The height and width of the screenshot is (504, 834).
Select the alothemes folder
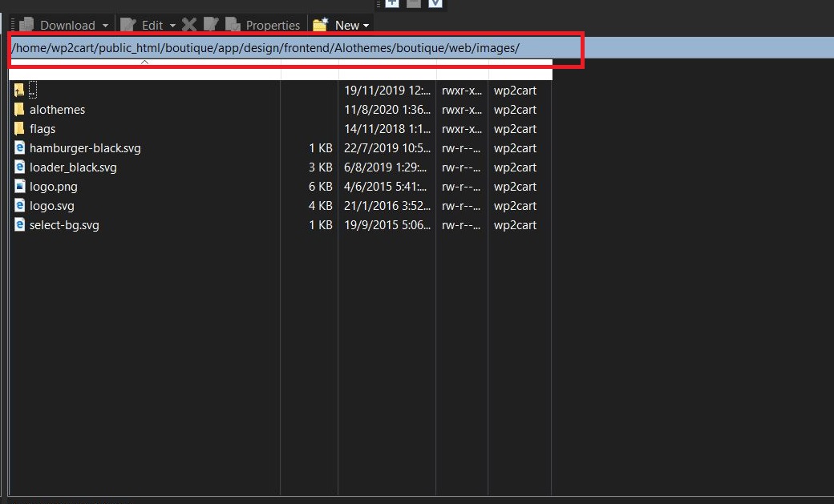[x=57, y=110]
